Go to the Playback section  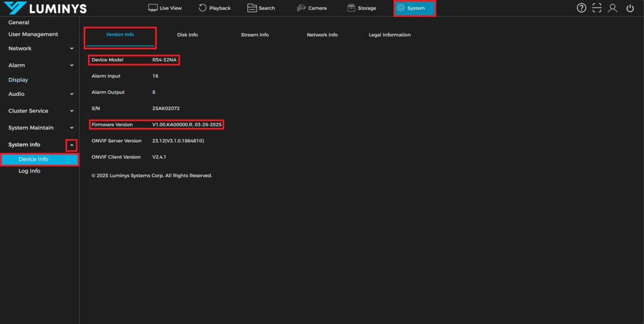(215, 8)
